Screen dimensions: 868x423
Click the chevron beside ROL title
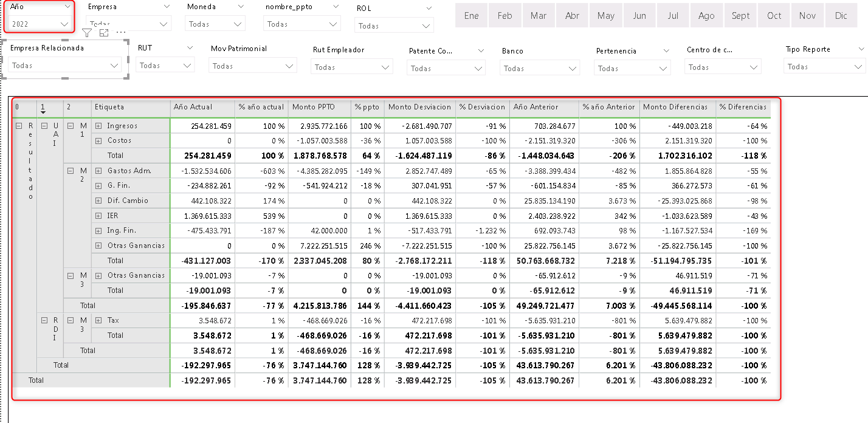429,9
